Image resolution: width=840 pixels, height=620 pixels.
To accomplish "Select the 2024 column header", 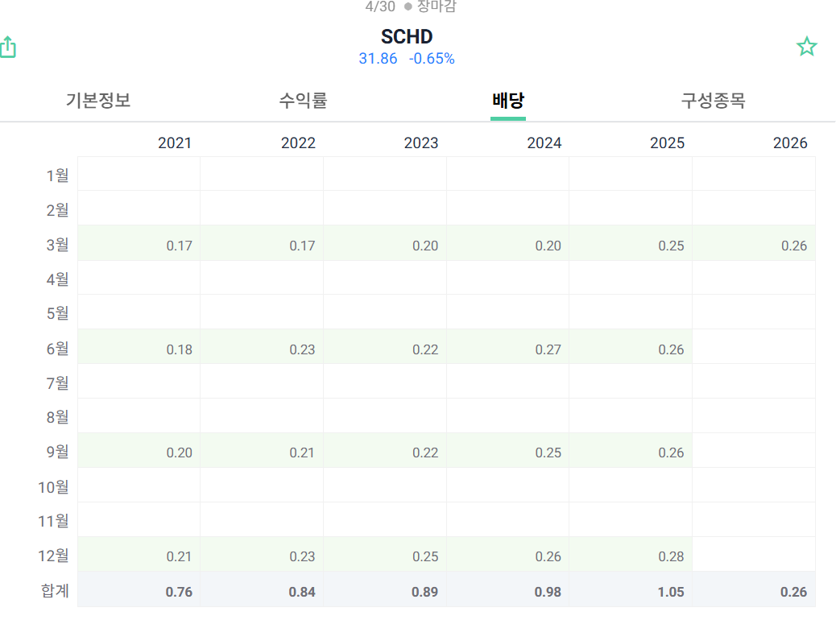I will 544,143.
